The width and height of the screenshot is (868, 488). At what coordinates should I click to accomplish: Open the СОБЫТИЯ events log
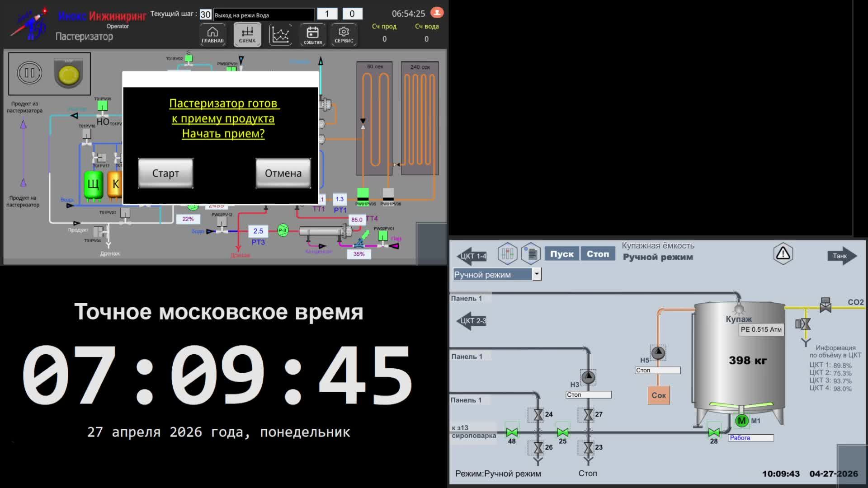point(312,34)
